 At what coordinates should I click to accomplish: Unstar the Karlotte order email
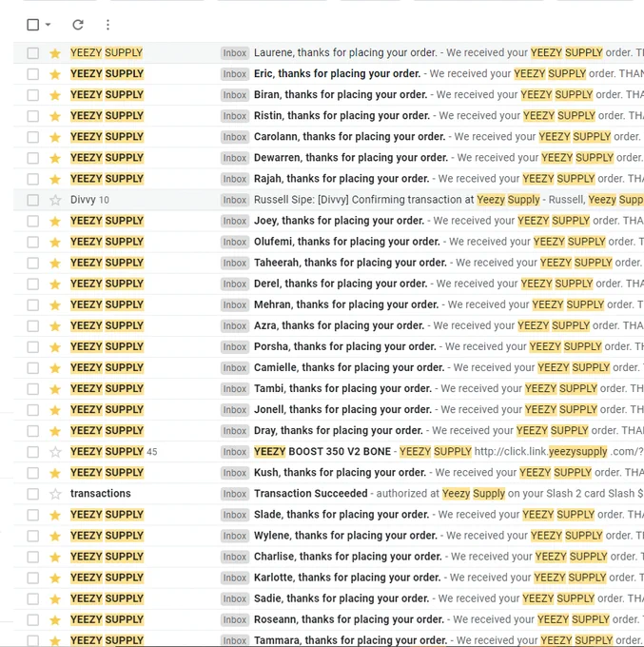55,578
